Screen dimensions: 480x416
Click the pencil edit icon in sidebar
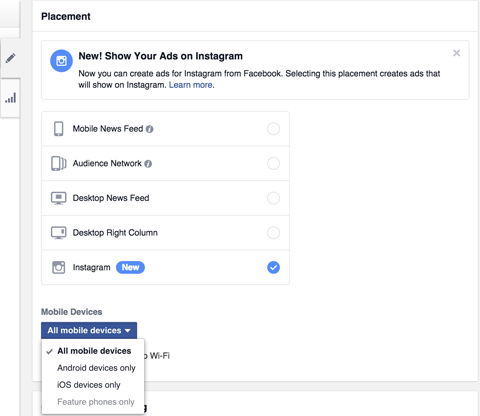pyautogui.click(x=10, y=58)
